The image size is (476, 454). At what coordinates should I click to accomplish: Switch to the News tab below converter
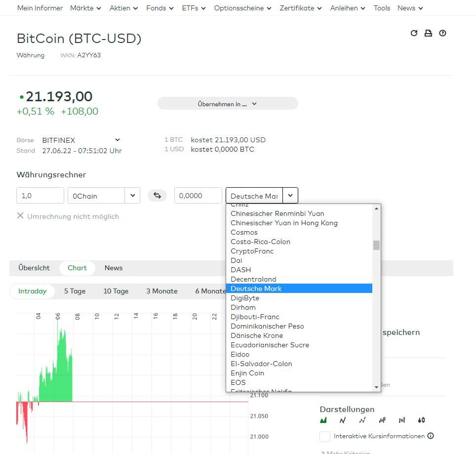click(113, 268)
